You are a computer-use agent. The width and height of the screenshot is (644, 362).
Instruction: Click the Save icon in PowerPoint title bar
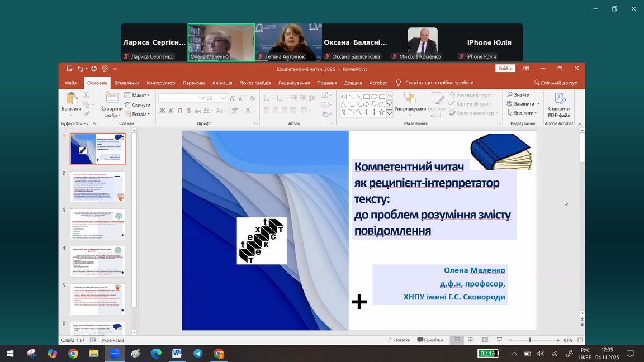coord(69,69)
